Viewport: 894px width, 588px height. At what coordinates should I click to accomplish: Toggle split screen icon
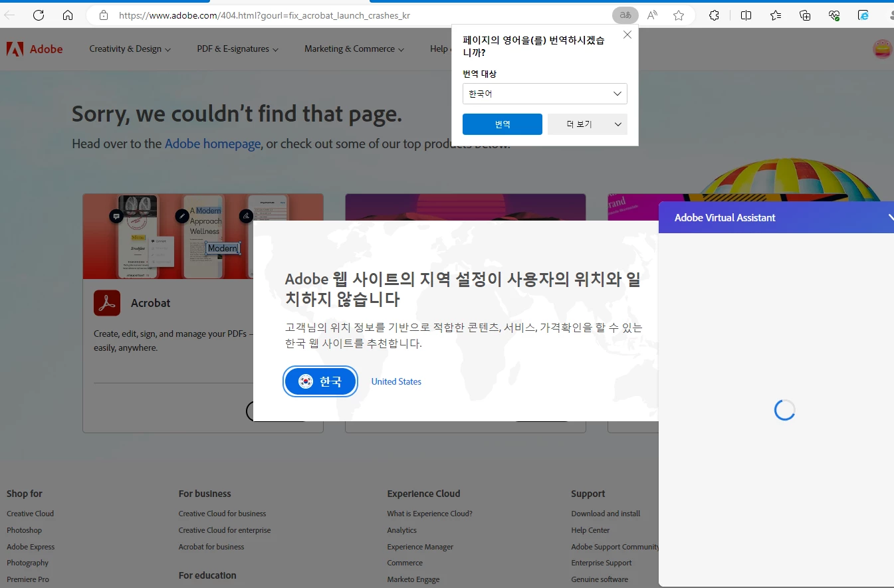pos(746,15)
